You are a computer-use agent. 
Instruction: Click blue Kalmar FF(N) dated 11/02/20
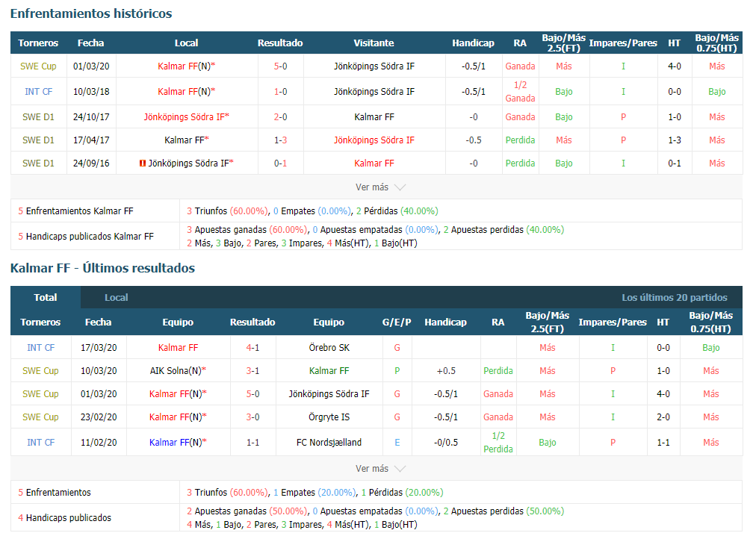[x=178, y=443]
